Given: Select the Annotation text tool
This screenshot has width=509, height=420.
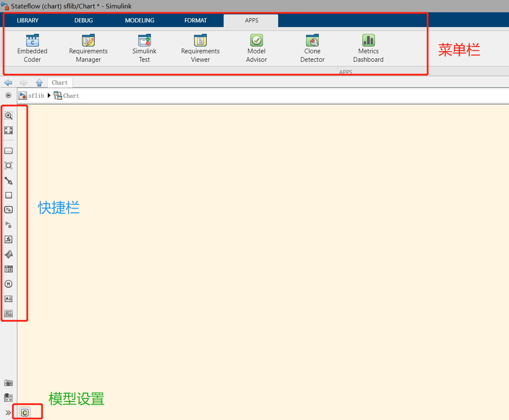Looking at the screenshot, I should [x=8, y=299].
